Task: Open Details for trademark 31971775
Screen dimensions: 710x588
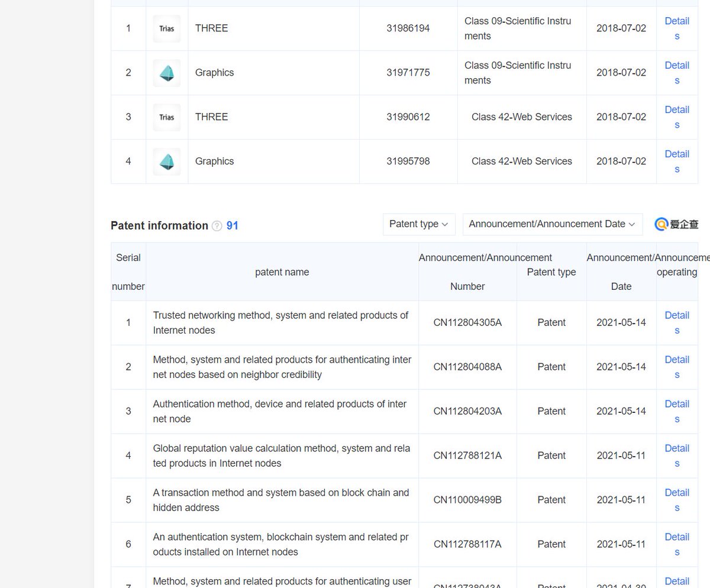Action: pos(677,73)
